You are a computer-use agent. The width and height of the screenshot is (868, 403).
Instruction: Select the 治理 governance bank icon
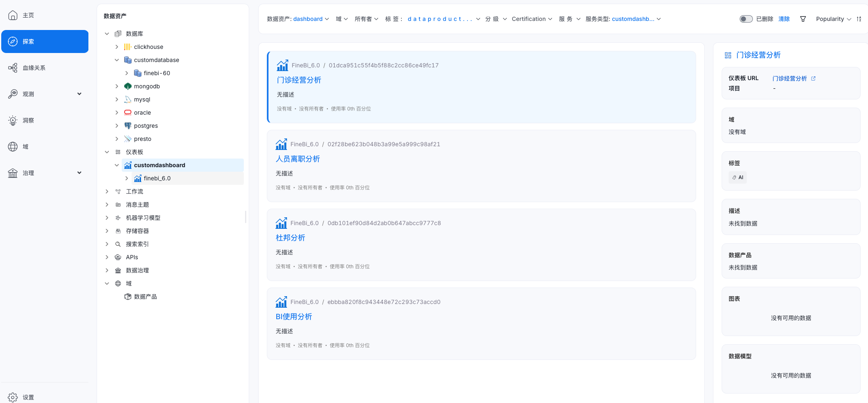[x=13, y=173]
